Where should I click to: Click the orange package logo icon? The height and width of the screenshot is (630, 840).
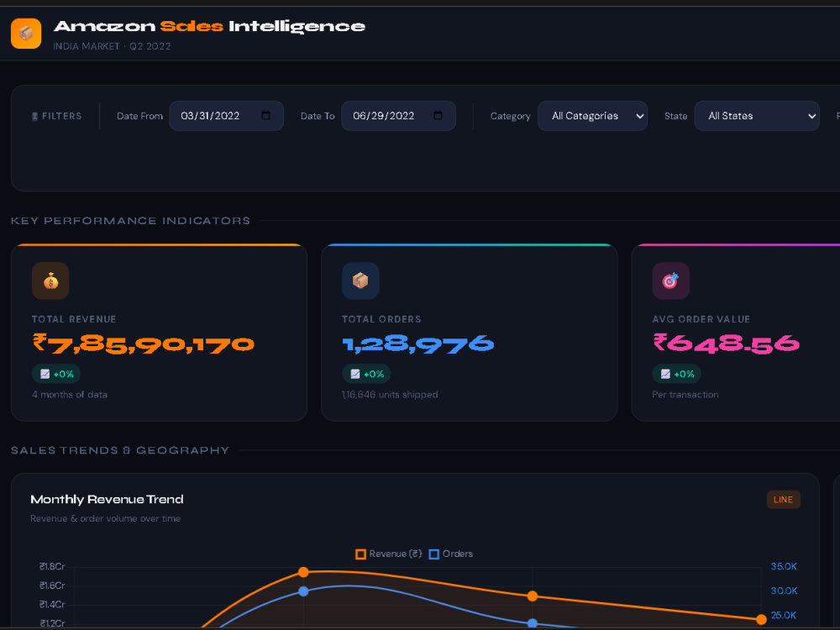[26, 34]
